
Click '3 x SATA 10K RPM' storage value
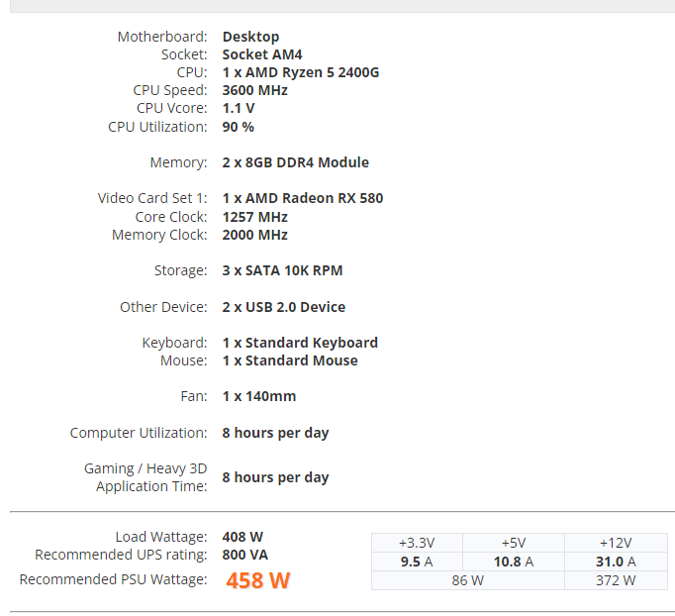(x=282, y=270)
